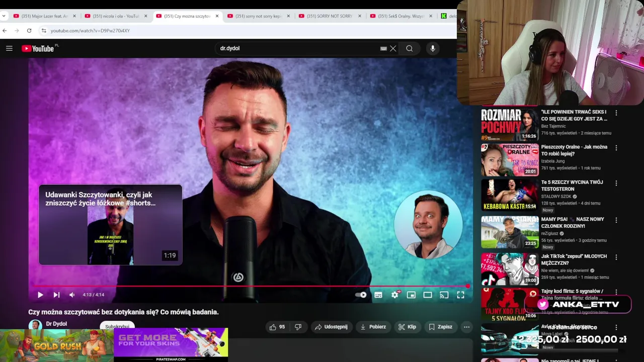The image size is (644, 362).
Task: Open the tab search dropdown arrow
Action: pyautogui.click(x=4, y=16)
